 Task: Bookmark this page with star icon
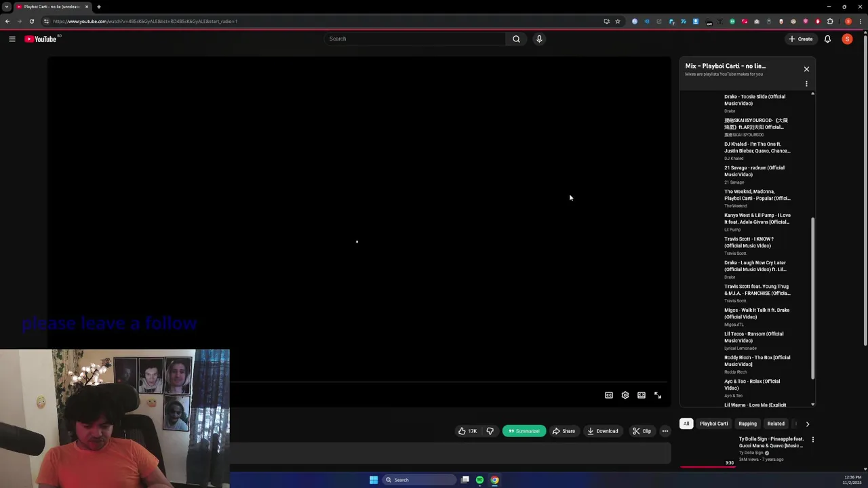click(x=618, y=21)
